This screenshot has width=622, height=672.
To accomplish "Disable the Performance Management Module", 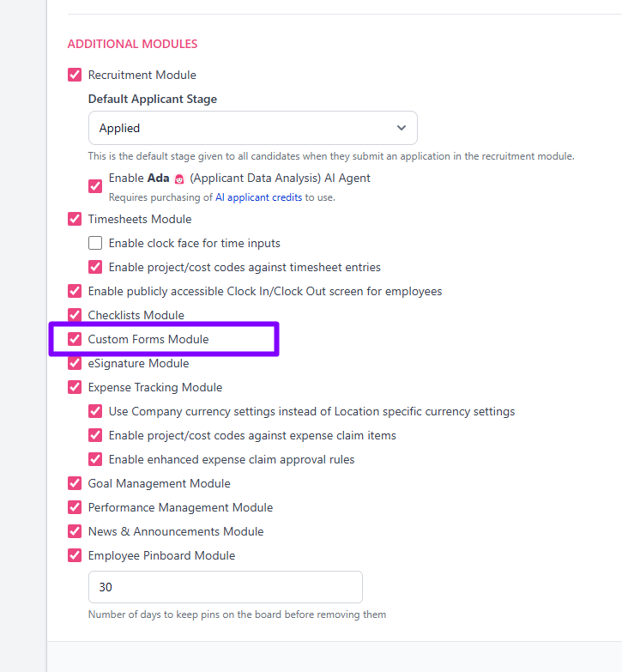I will pyautogui.click(x=75, y=506).
